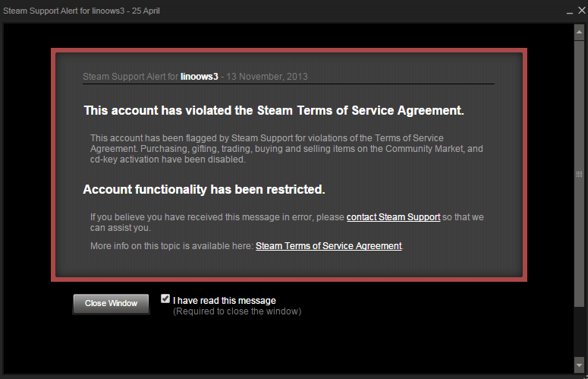Click the scrollbar down arrow
This screenshot has height=379, width=588.
[x=579, y=365]
